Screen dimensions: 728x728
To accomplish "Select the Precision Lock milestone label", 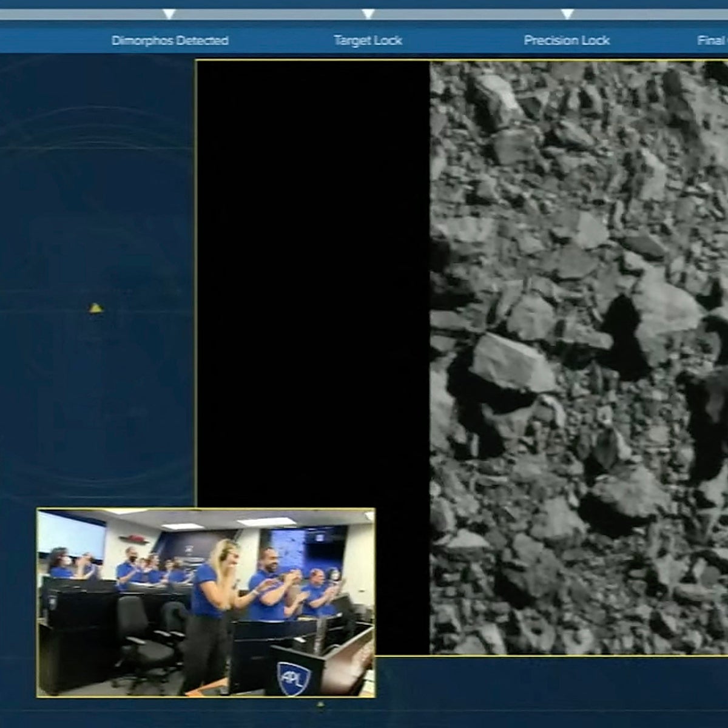I will pyautogui.click(x=567, y=41).
